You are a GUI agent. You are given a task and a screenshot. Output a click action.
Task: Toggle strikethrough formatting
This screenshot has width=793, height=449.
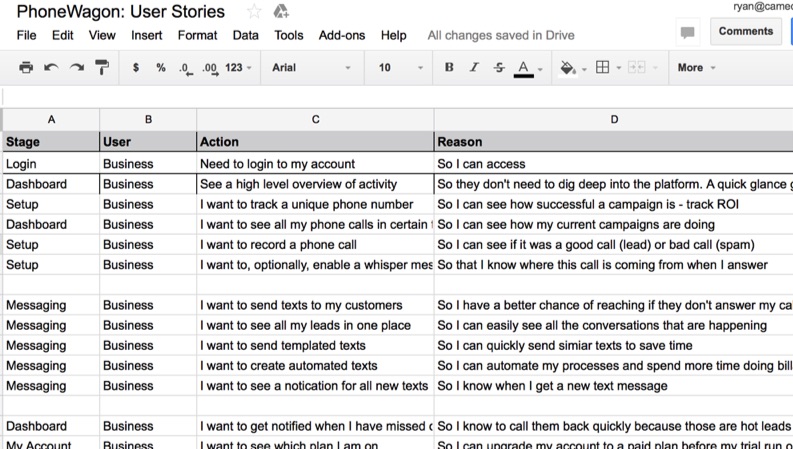(x=499, y=68)
